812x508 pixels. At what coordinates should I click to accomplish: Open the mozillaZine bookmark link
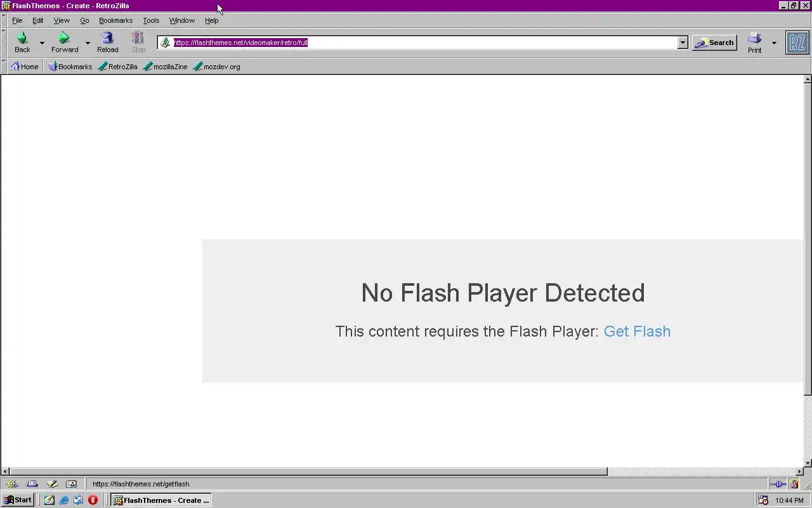[x=165, y=66]
